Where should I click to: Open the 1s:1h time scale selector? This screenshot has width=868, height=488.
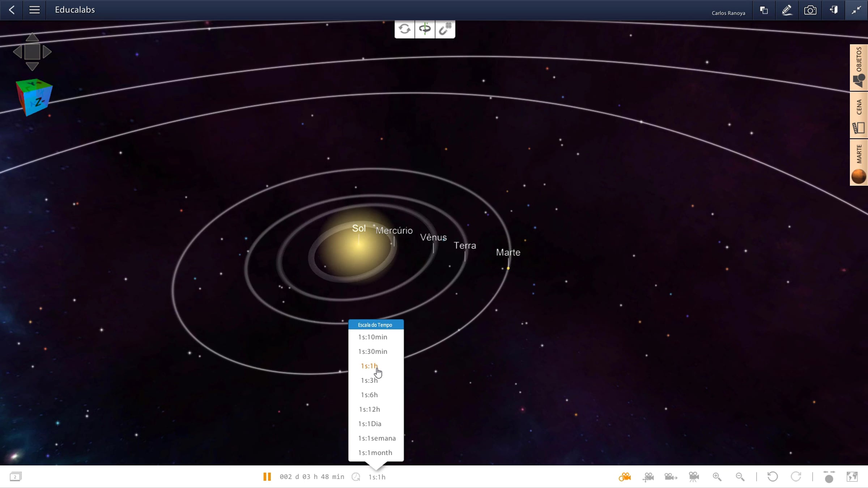(377, 477)
